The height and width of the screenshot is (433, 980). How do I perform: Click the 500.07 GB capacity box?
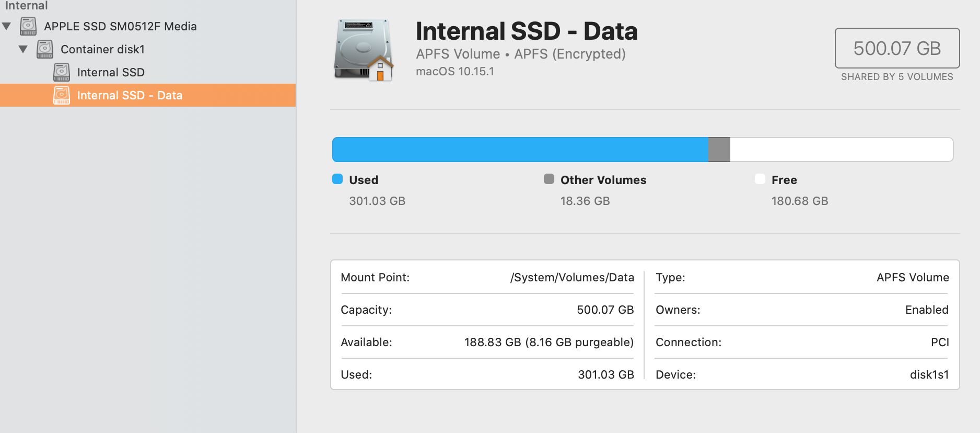click(897, 48)
